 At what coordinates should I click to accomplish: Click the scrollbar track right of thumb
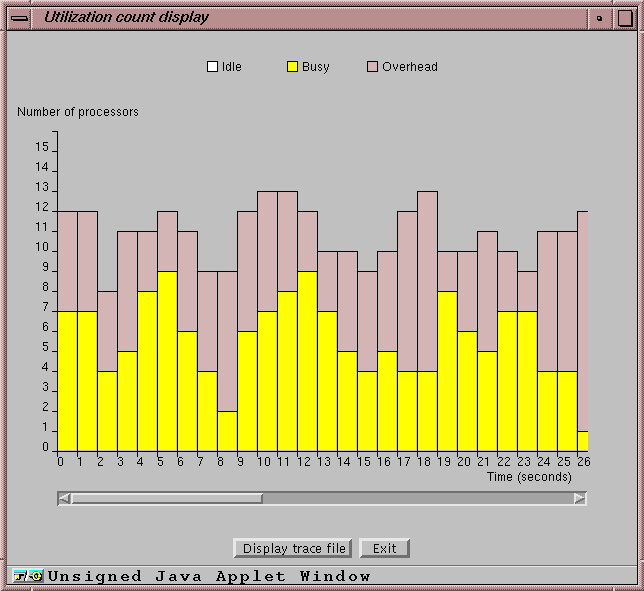click(x=418, y=499)
